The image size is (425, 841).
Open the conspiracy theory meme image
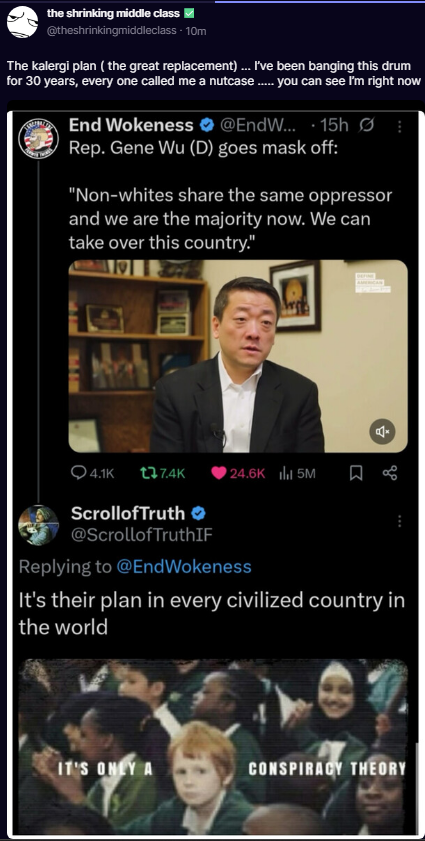point(213,746)
